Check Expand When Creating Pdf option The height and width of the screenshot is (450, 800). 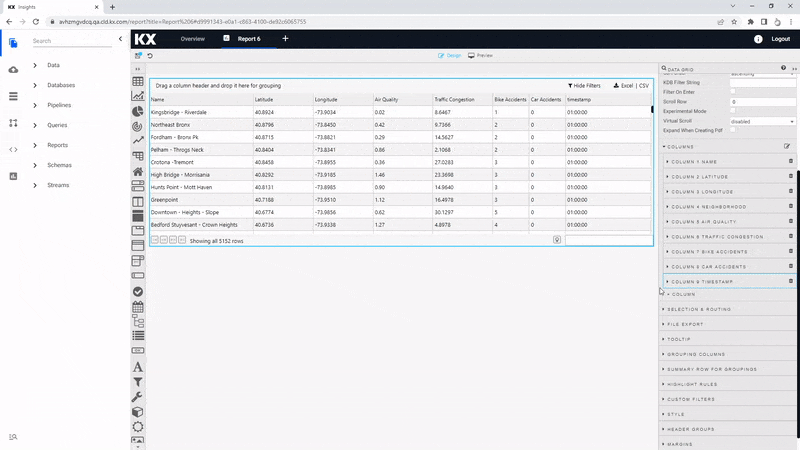tap(733, 130)
